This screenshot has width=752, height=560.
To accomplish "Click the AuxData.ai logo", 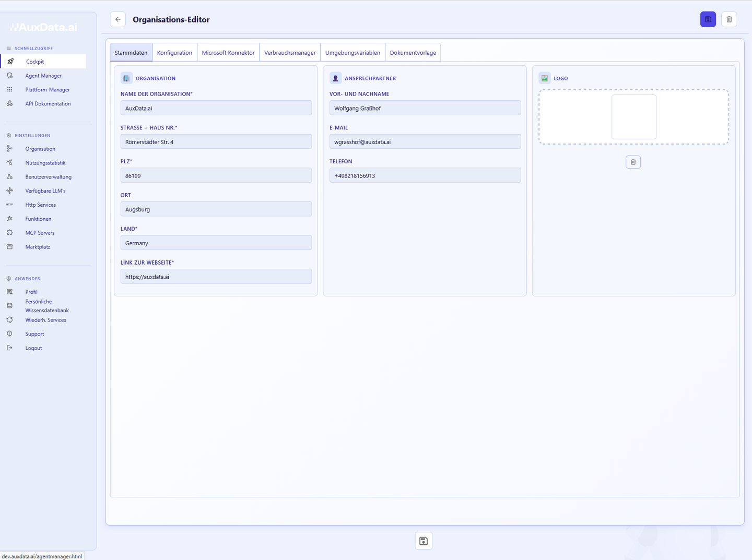I will coord(44,27).
